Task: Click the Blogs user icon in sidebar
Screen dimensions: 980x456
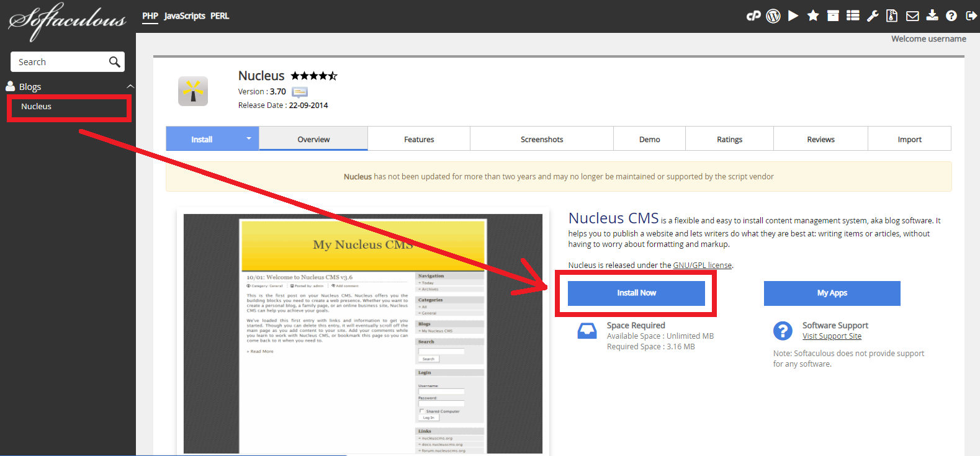Action: click(x=11, y=86)
